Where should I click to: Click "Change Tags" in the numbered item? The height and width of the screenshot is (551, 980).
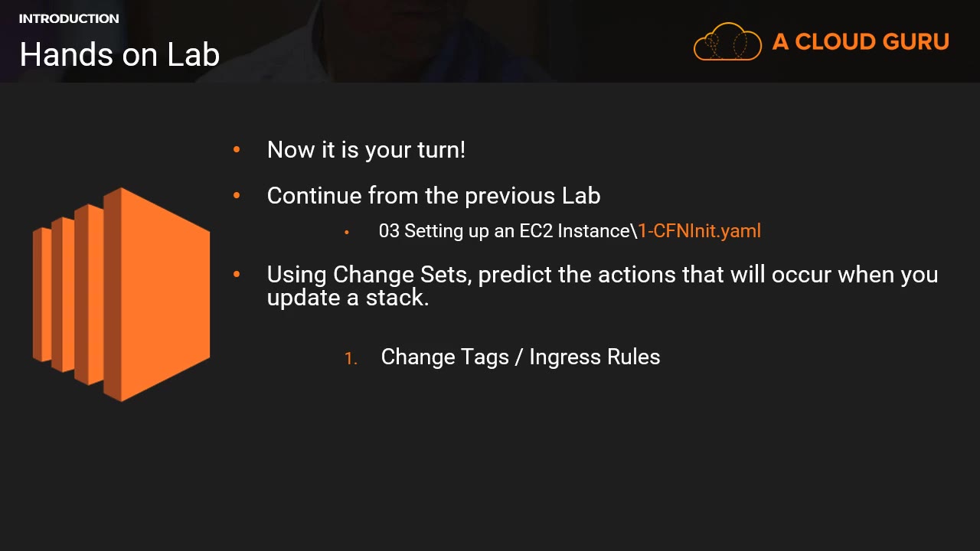click(x=444, y=357)
